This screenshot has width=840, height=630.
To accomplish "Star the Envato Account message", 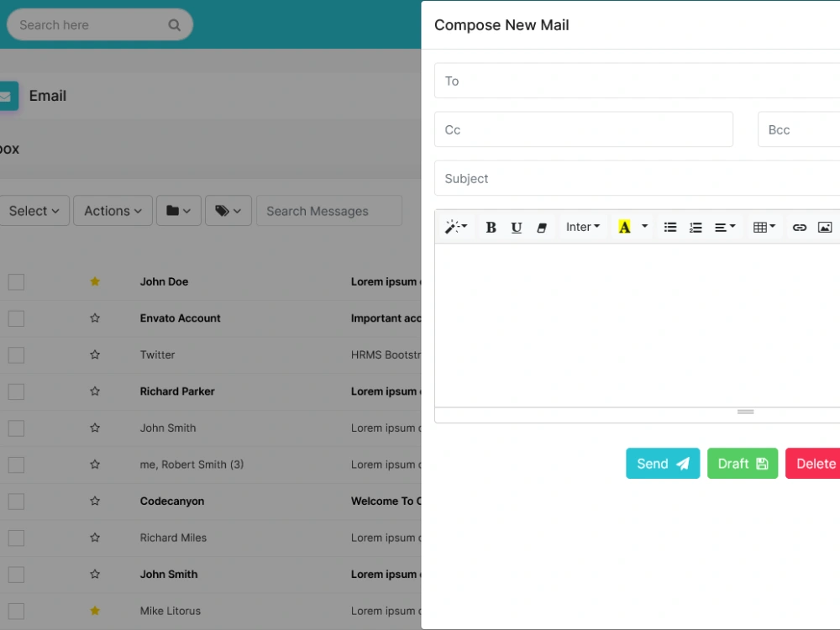I will (95, 318).
